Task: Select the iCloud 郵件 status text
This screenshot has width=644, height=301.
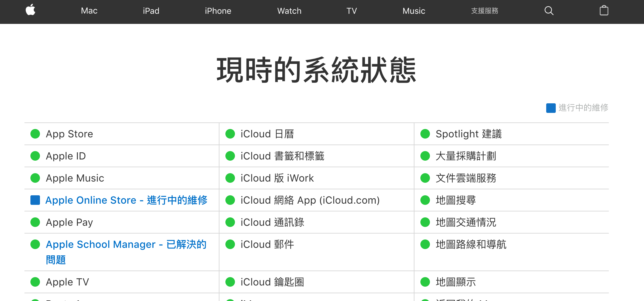Action: [x=267, y=244]
